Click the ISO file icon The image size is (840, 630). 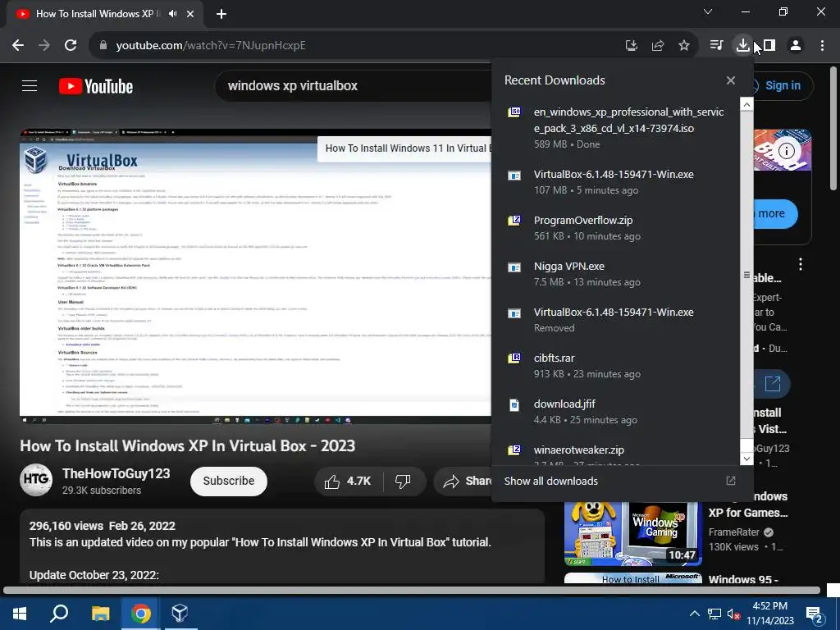pyautogui.click(x=514, y=112)
